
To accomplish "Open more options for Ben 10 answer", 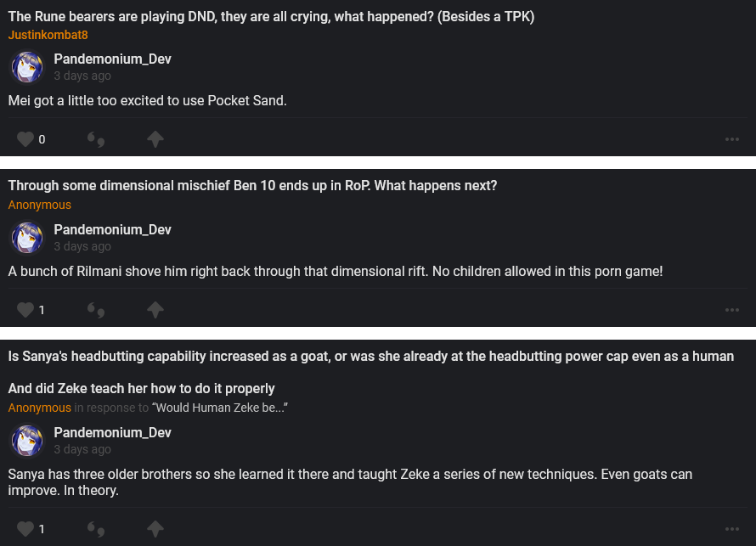I will coord(732,310).
